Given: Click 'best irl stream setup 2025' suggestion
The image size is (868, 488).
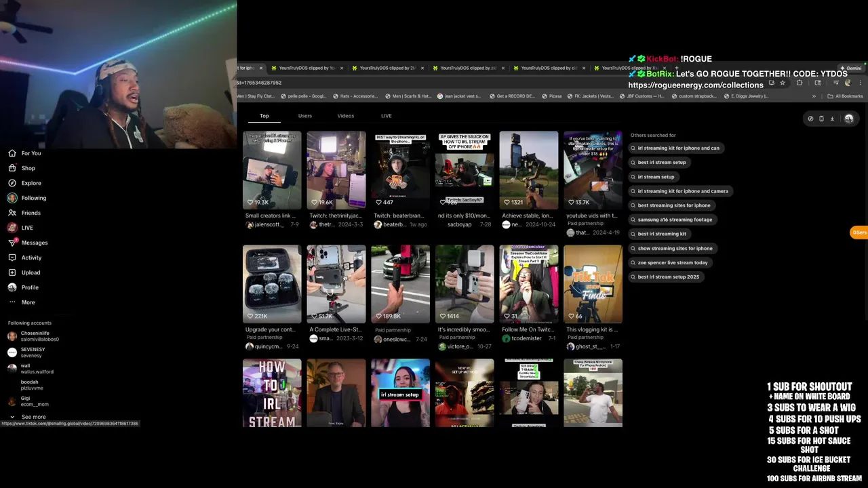Looking at the screenshot, I should tap(665, 277).
